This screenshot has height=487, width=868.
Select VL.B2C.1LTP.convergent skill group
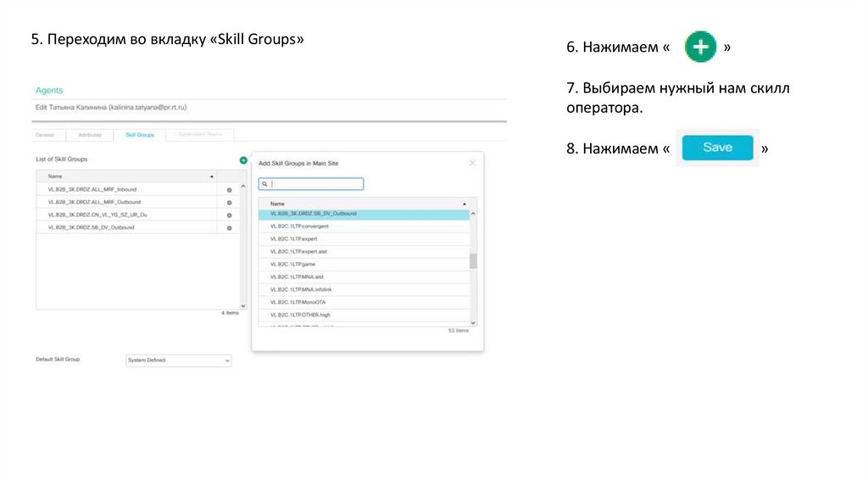click(x=364, y=226)
